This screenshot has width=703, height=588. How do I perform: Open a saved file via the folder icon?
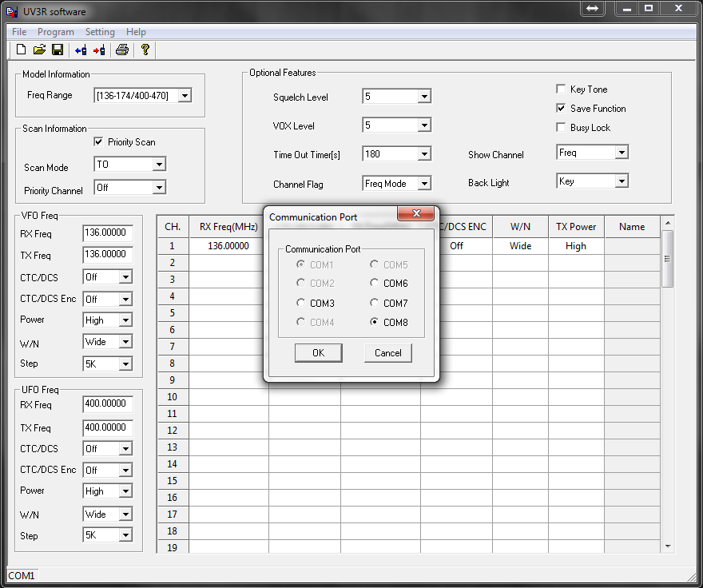38,49
